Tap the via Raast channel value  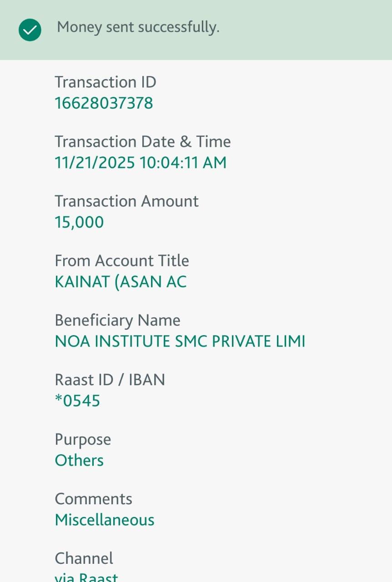pos(86,577)
